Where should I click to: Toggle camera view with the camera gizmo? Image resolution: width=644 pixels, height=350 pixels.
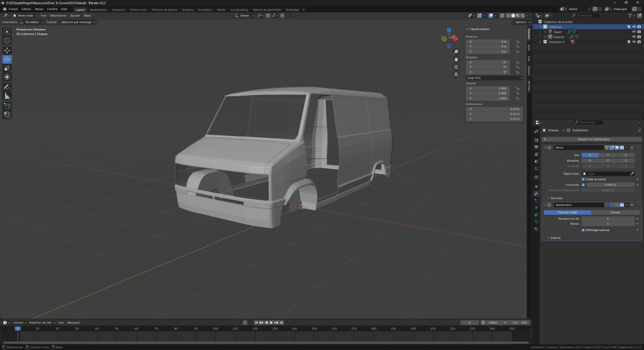[x=456, y=67]
